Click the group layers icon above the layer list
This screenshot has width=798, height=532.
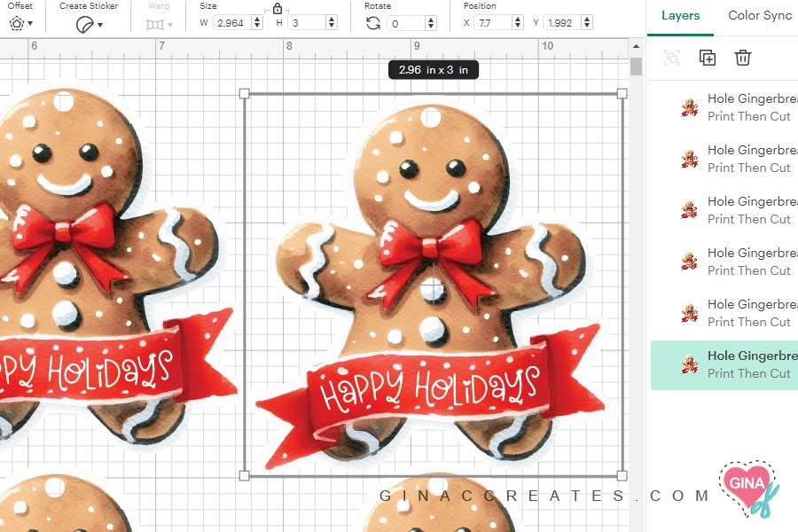(x=672, y=57)
